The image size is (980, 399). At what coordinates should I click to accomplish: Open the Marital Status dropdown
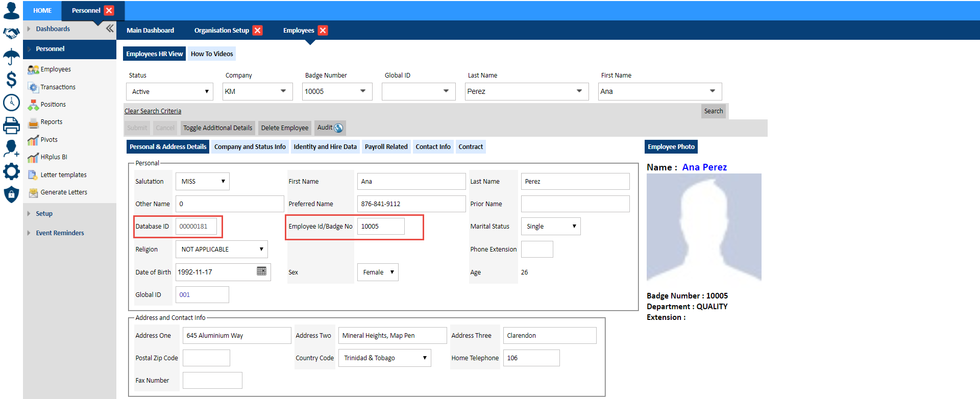click(x=551, y=226)
